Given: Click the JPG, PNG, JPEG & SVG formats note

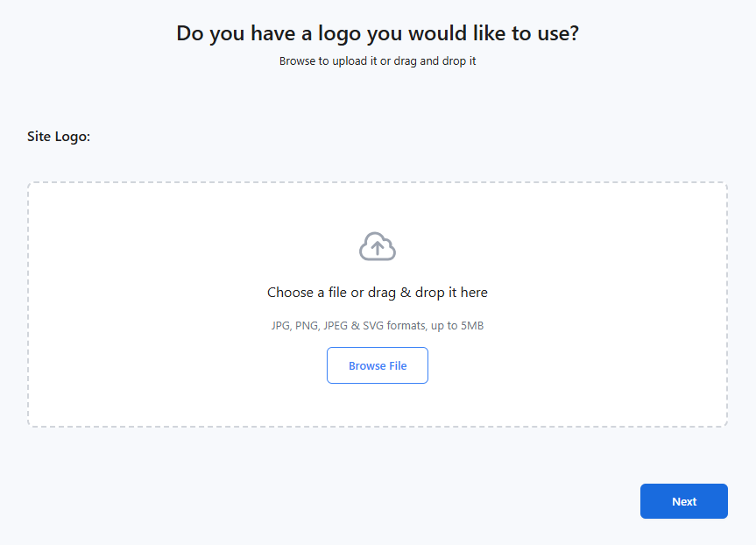Looking at the screenshot, I should (x=378, y=325).
